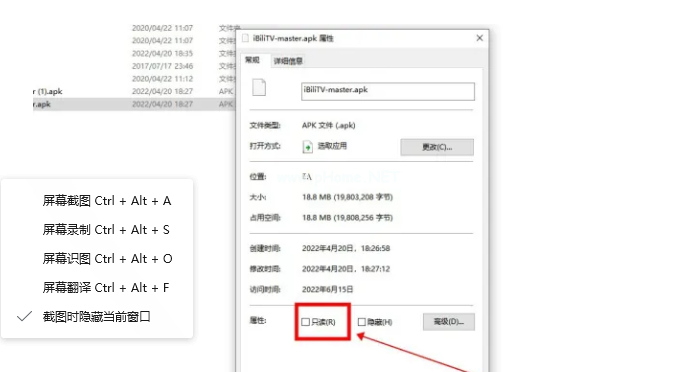This screenshot has height=372, width=686.
Task: Click the iBiliTV-master.apk filename field
Action: (388, 91)
